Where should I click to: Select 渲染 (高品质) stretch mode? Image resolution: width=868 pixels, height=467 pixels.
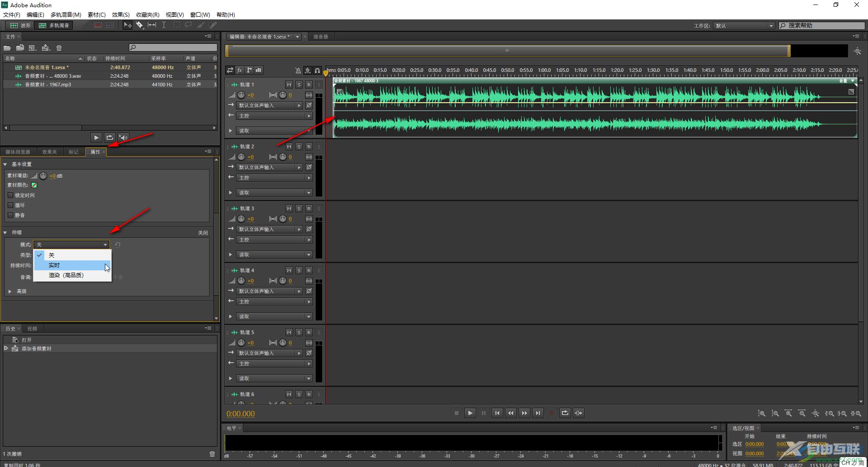(72, 275)
